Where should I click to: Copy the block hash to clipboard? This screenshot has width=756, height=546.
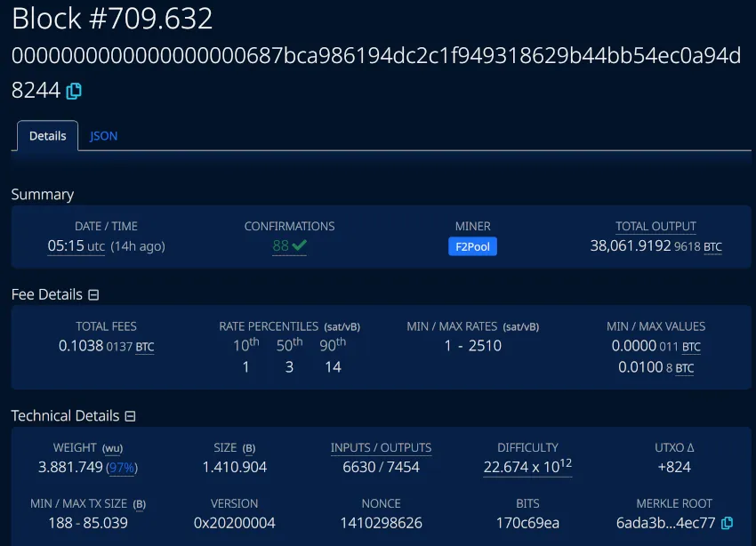click(74, 91)
